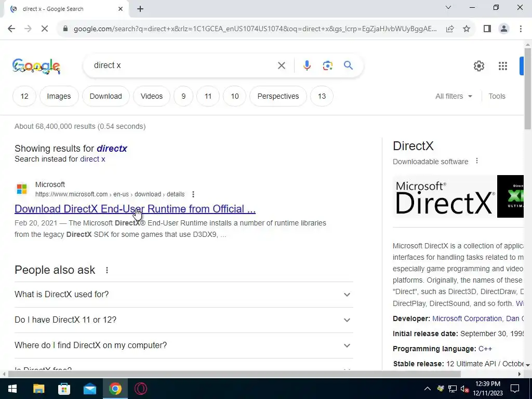Screen dimensions: 532x399
Task: Switch to the Videos filter
Action: click(152, 96)
